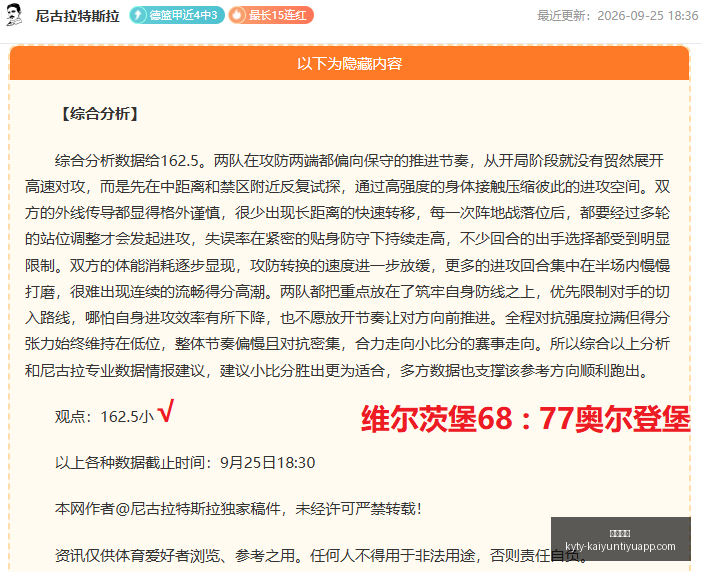Click the 德篮甲近4中3 badge

(177, 15)
